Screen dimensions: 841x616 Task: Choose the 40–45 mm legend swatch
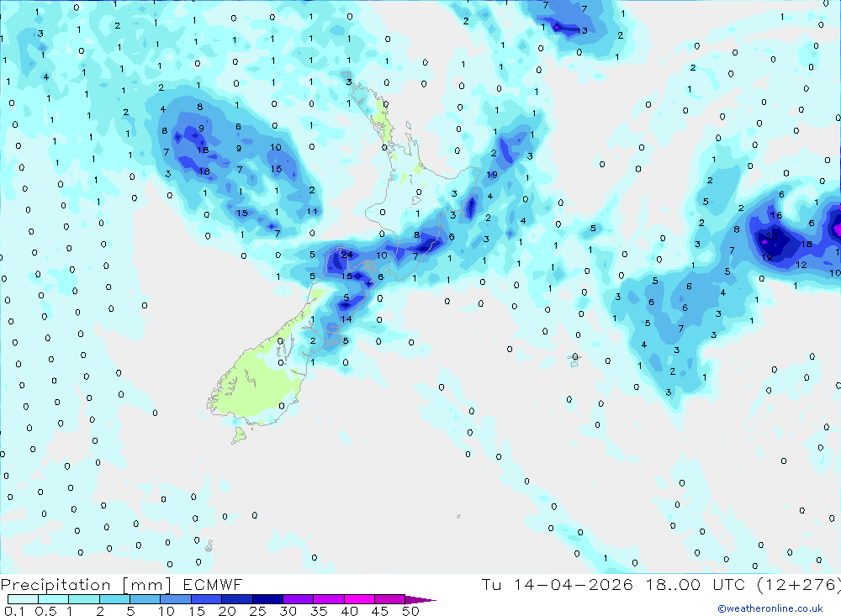pyautogui.click(x=359, y=599)
